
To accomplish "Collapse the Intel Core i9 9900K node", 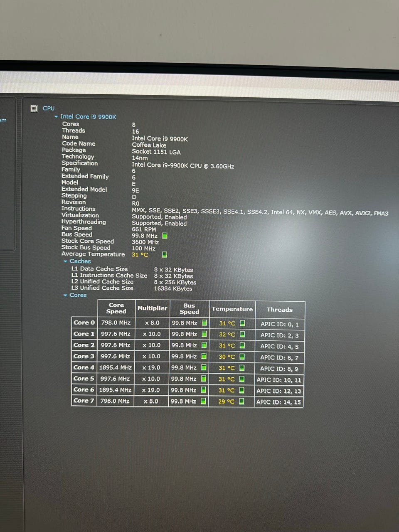I will click(56, 117).
